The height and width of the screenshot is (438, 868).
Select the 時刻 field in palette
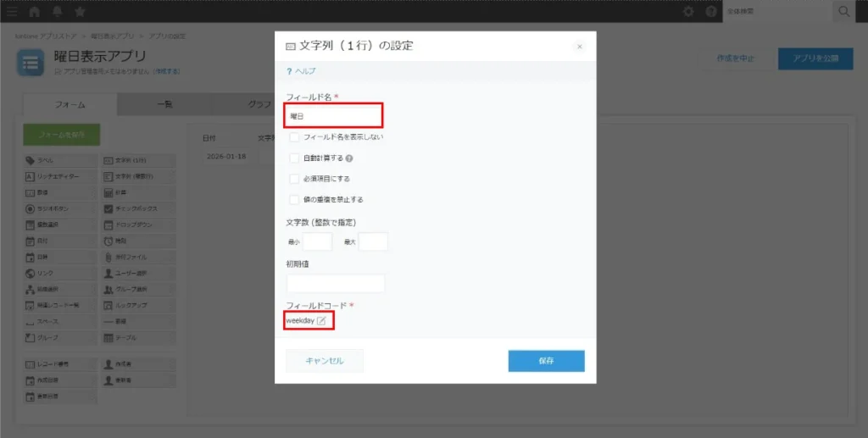coord(139,241)
